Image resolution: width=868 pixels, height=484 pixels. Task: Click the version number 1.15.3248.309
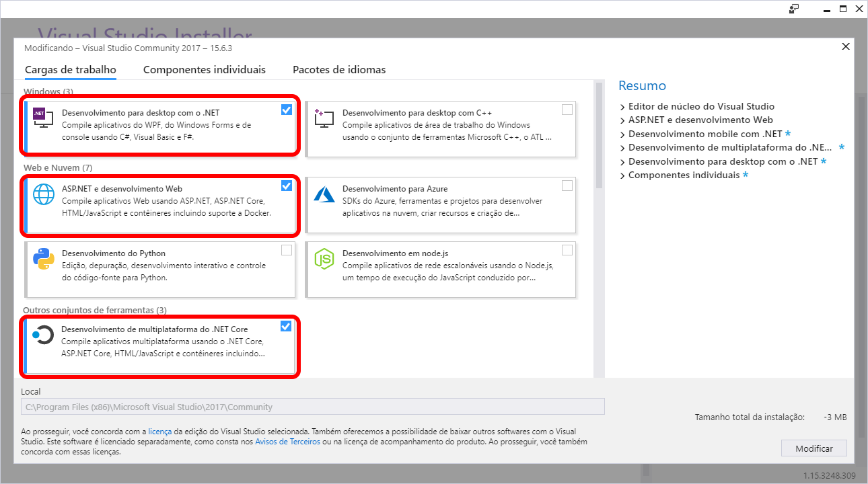pos(830,476)
